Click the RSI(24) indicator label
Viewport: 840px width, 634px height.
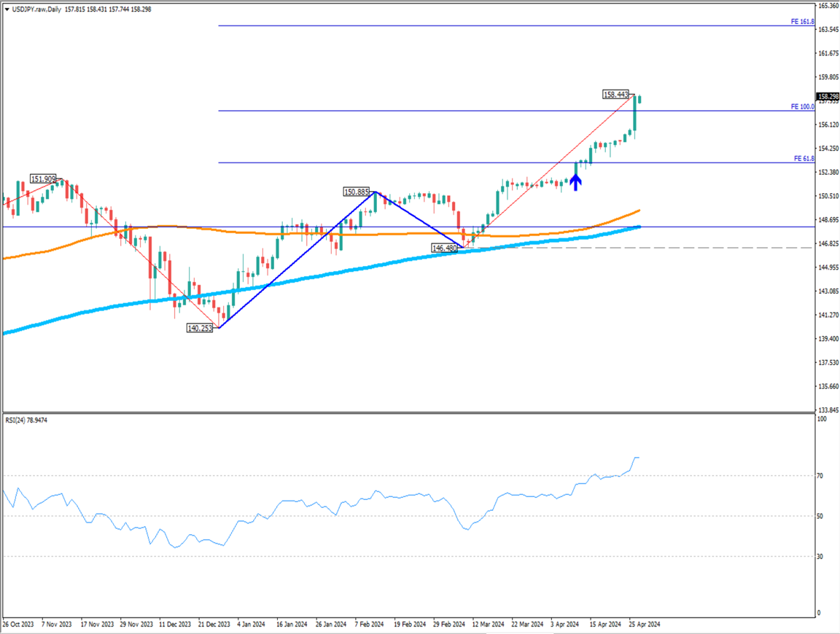(x=29, y=420)
